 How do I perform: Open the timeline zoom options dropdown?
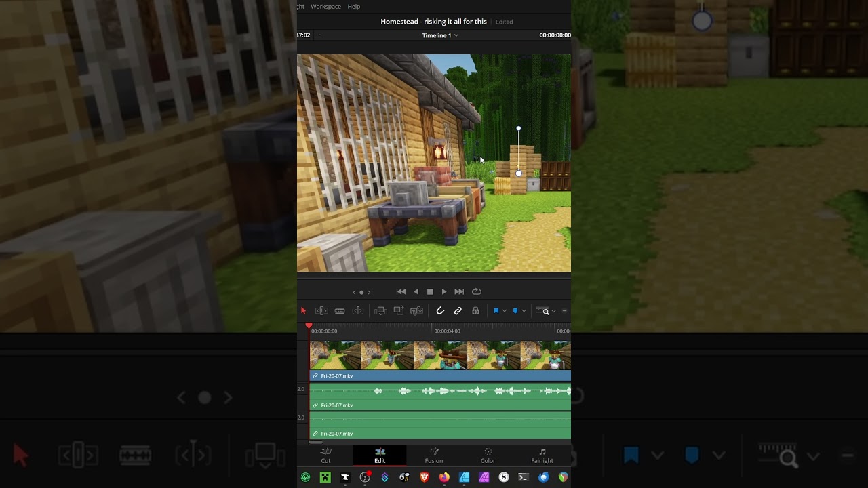pyautogui.click(x=553, y=311)
